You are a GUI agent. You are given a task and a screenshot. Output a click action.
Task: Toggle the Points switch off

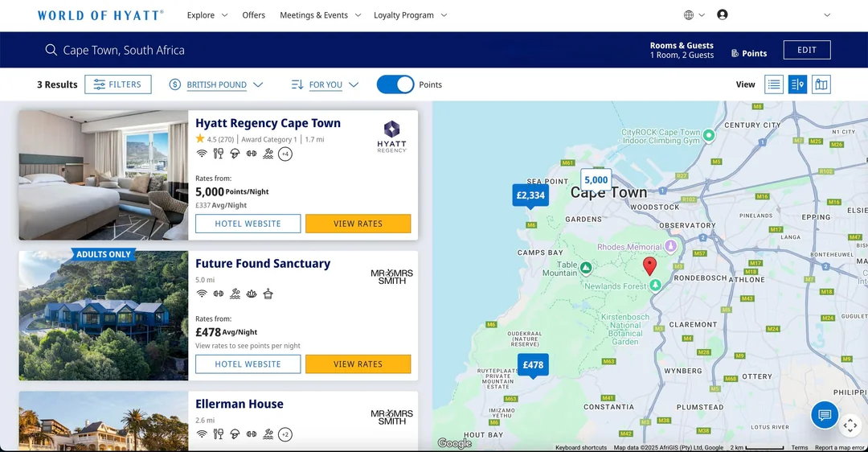point(395,84)
